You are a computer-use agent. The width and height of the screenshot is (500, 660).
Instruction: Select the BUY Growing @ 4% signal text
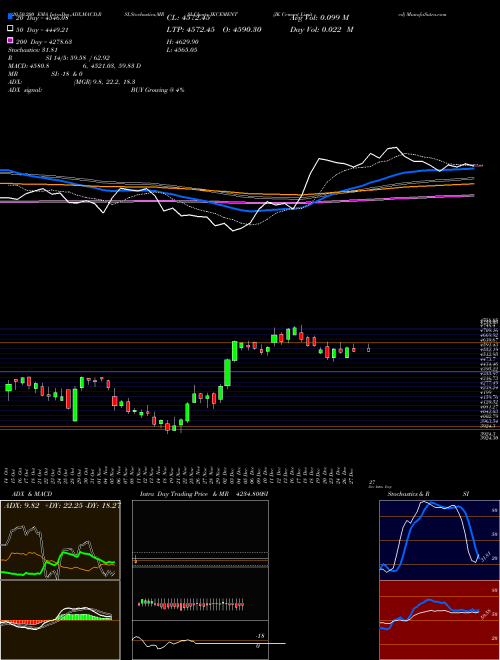[157, 90]
